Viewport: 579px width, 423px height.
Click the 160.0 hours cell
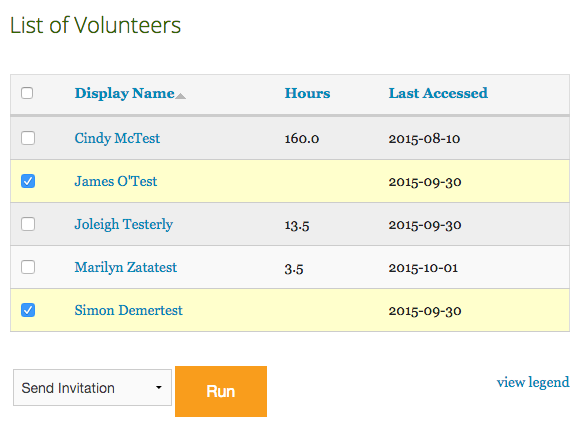[x=302, y=139]
